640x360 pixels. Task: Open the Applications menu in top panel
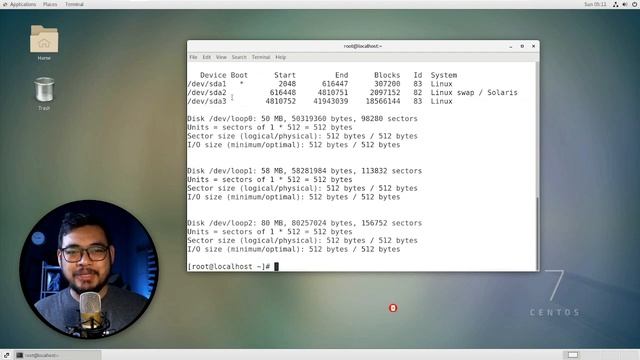pyautogui.click(x=20, y=4)
